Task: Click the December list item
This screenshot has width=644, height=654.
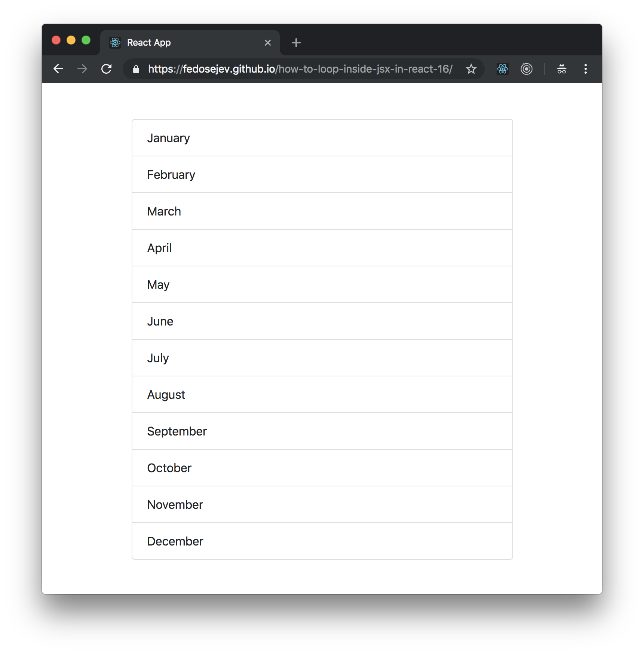Action: (x=322, y=541)
